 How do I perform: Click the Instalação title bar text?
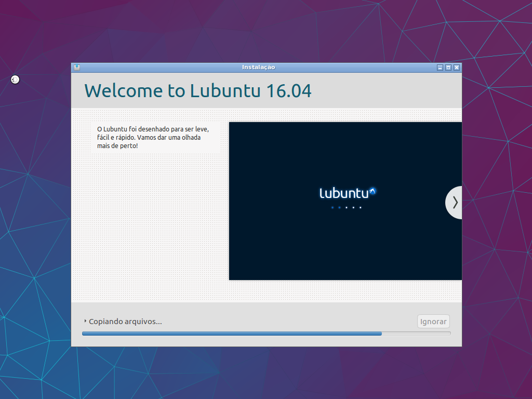click(x=259, y=67)
